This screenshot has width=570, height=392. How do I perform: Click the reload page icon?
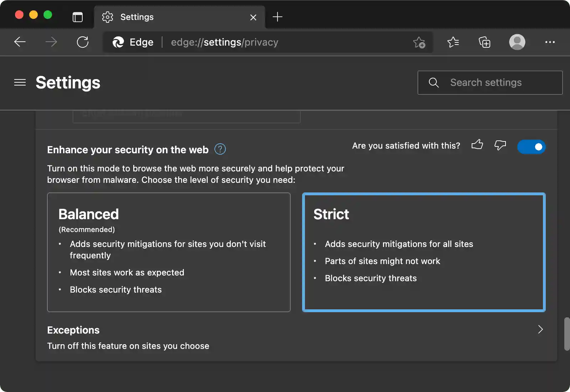tap(83, 42)
